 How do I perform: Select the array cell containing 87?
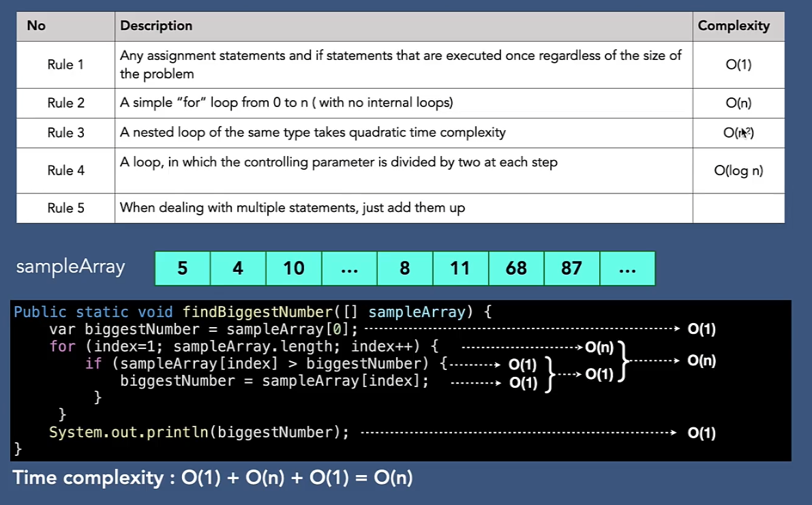point(571,269)
